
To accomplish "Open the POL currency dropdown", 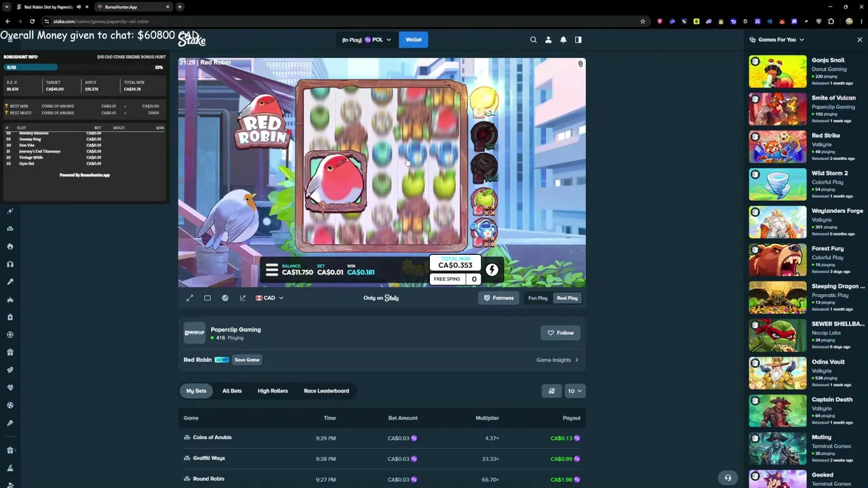I will click(378, 40).
